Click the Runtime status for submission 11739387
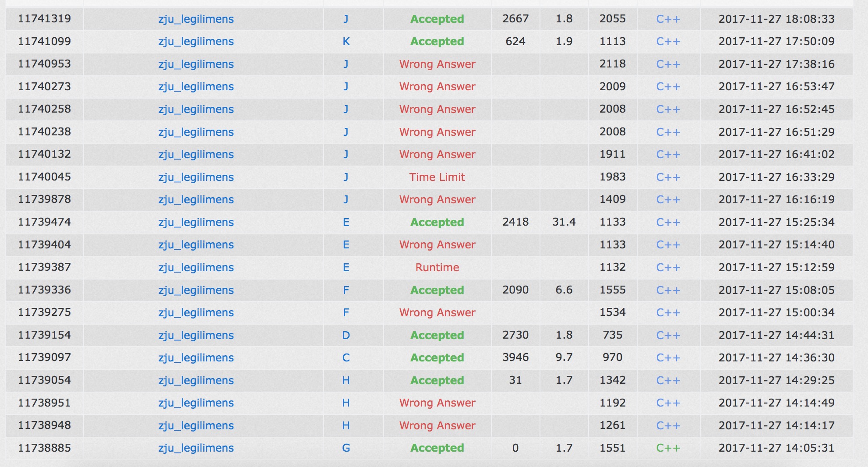868x467 pixels. (x=437, y=268)
